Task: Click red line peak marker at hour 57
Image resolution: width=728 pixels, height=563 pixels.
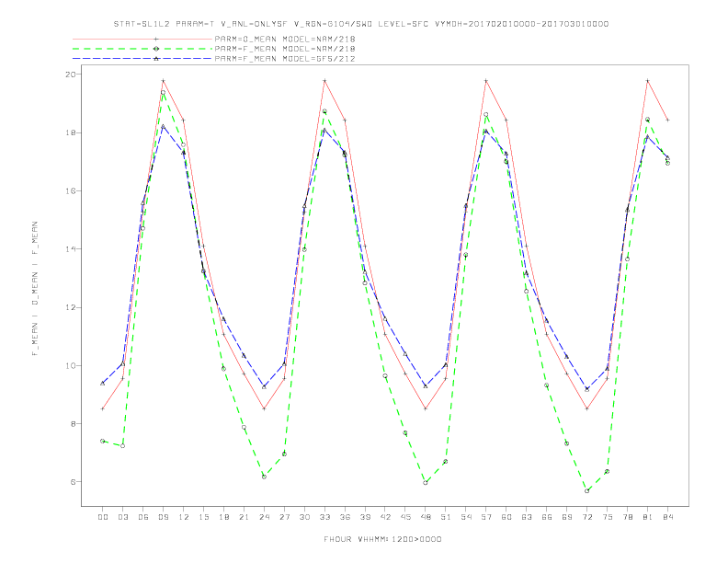Action: (x=486, y=81)
